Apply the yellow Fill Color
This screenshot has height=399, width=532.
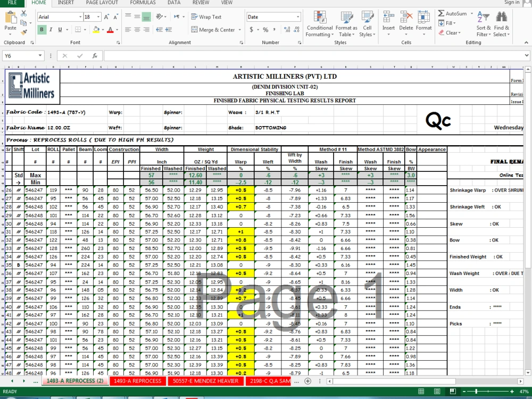click(96, 29)
